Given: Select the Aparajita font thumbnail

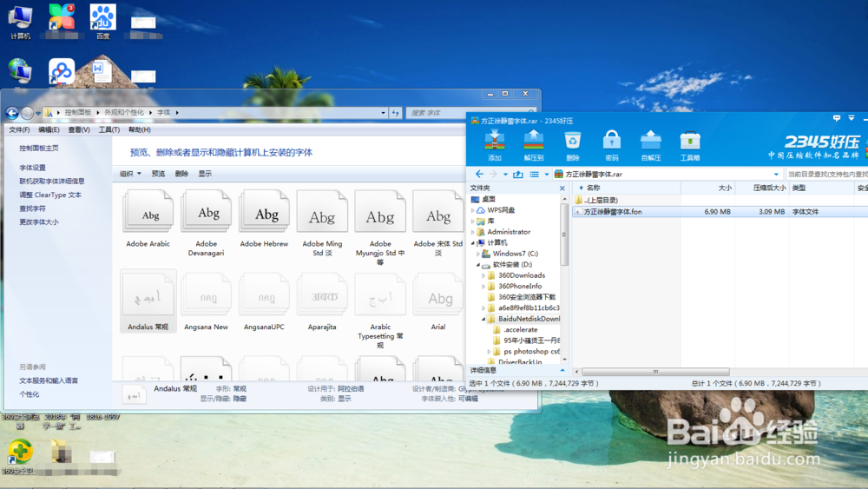Looking at the screenshot, I should (322, 296).
